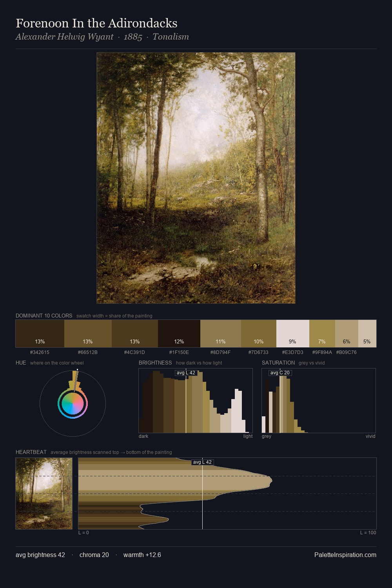Viewport: 392px width, 588px height.
Task: Click the warmth +12.6 footer stat
Action: point(142,555)
